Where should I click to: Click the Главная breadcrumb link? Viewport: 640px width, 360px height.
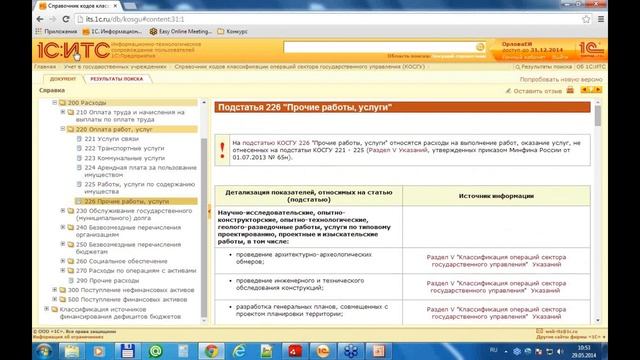coord(45,67)
